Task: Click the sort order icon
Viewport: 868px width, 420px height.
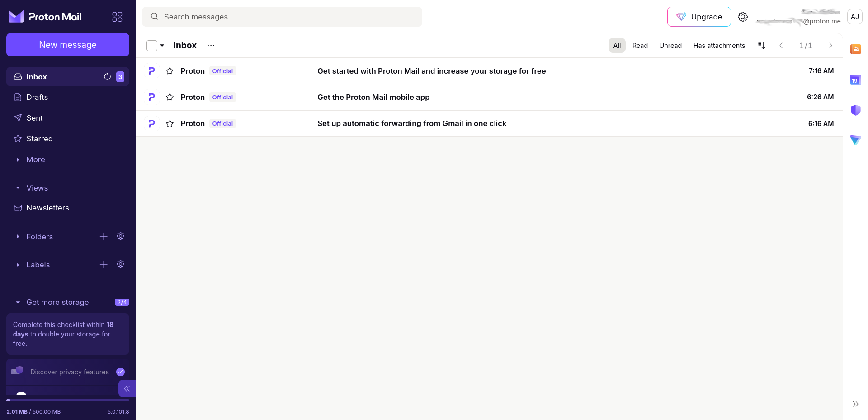Action: (762, 46)
